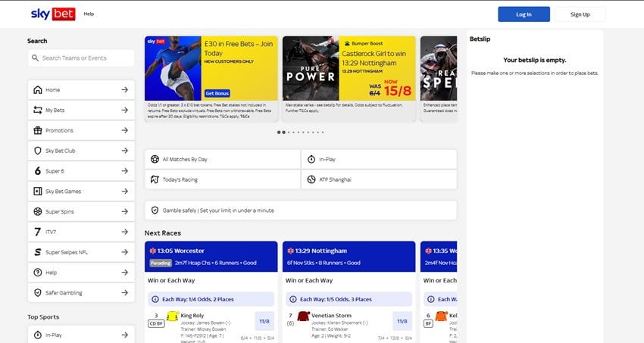This screenshot has width=644, height=343.
Task: Click the Home house icon
Action: tap(37, 89)
